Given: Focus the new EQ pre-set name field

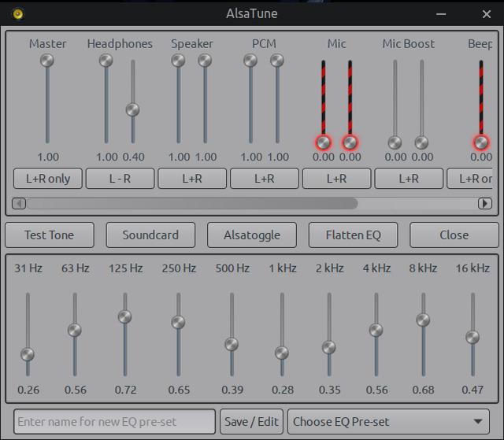Looking at the screenshot, I should coord(114,421).
